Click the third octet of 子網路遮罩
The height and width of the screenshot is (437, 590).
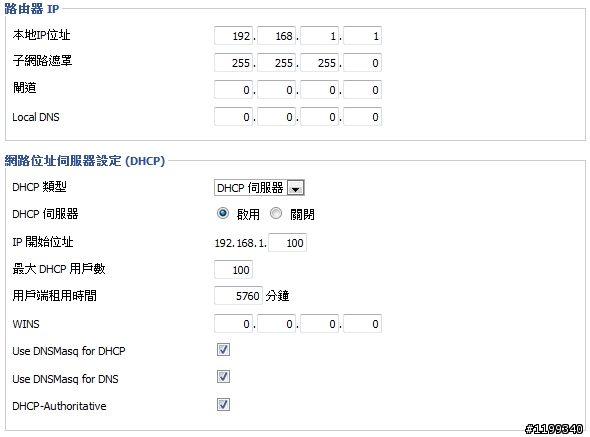(x=319, y=62)
